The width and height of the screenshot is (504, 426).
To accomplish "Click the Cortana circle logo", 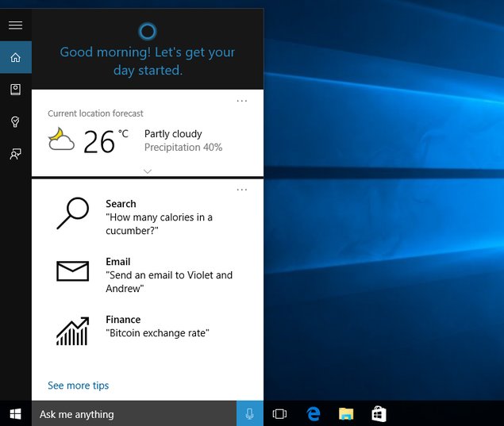I will point(148,31).
